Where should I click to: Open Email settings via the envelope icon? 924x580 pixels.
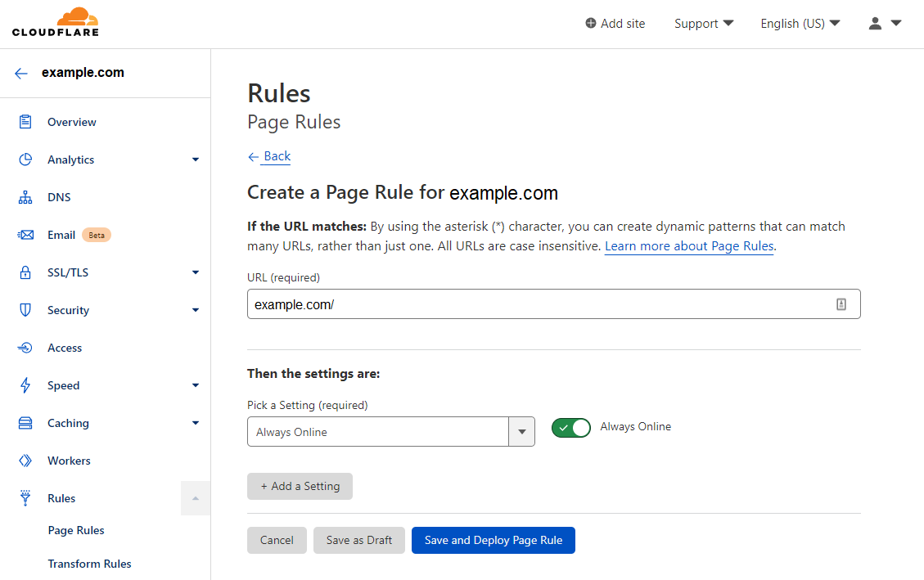pos(25,234)
